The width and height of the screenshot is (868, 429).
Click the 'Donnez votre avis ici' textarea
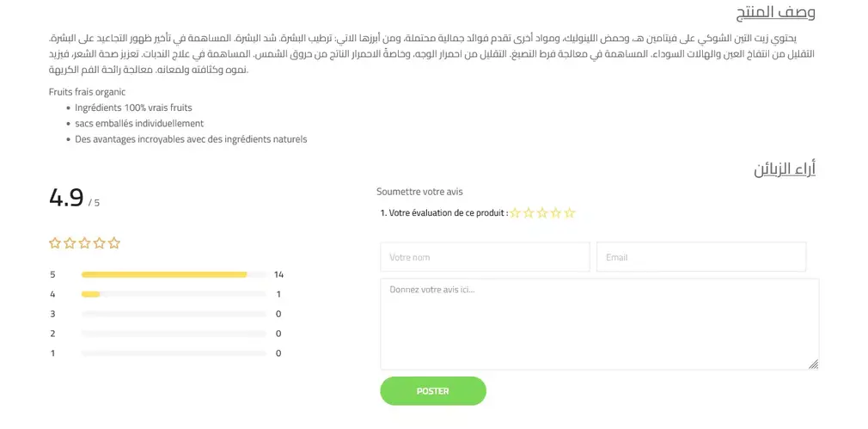point(599,324)
